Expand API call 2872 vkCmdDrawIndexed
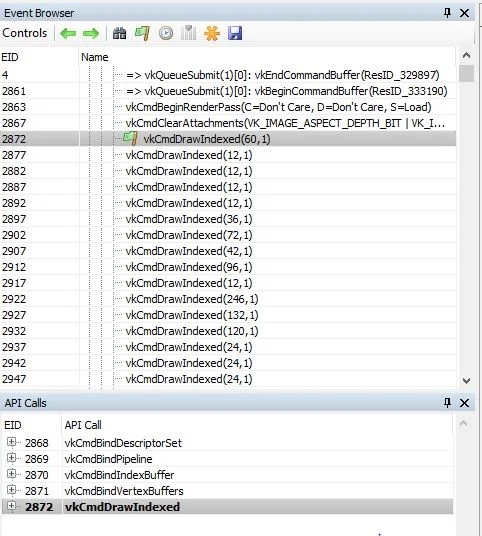Image resolution: width=482 pixels, height=536 pixels. [x=11, y=506]
